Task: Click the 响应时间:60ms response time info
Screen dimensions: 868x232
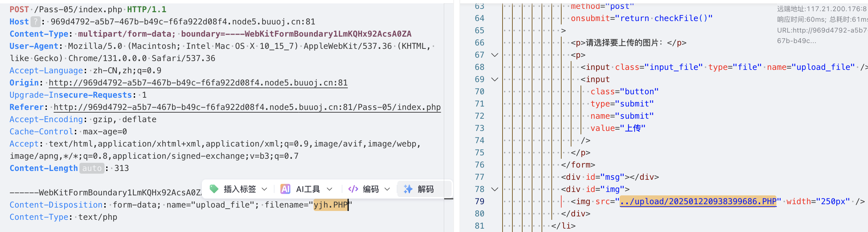Action: tap(801, 20)
